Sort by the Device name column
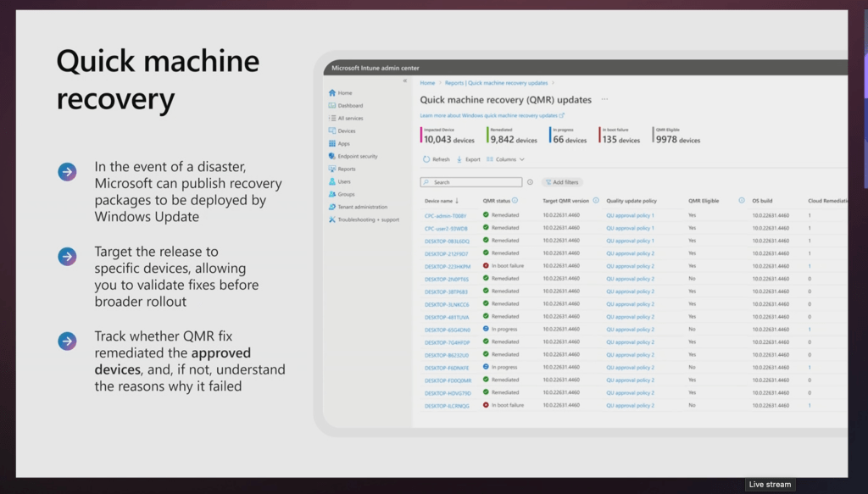 pos(442,201)
